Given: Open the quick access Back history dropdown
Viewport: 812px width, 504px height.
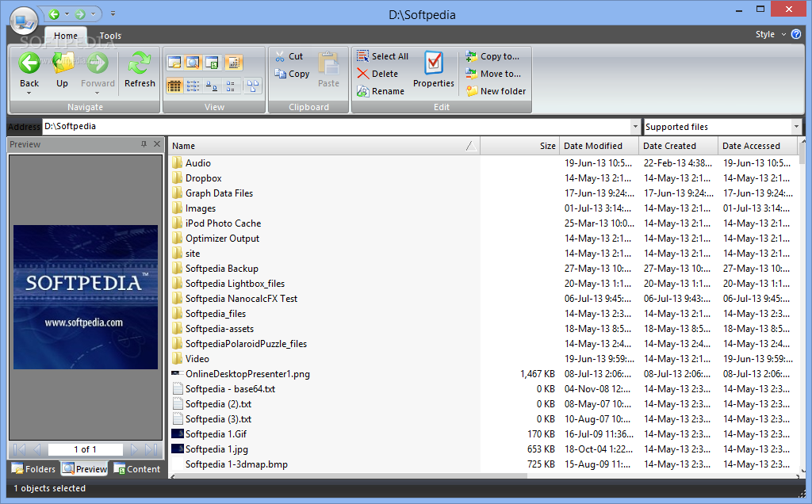Looking at the screenshot, I should (x=67, y=14).
